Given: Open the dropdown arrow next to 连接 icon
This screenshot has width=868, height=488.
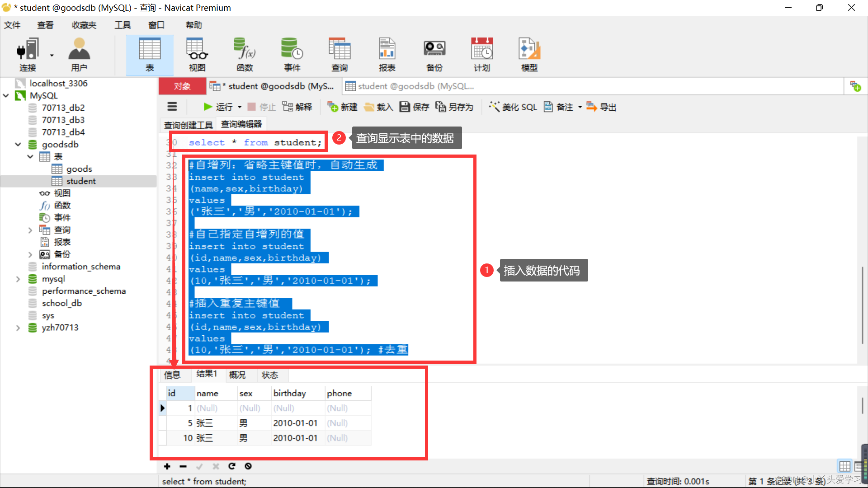Looking at the screenshot, I should [52, 55].
